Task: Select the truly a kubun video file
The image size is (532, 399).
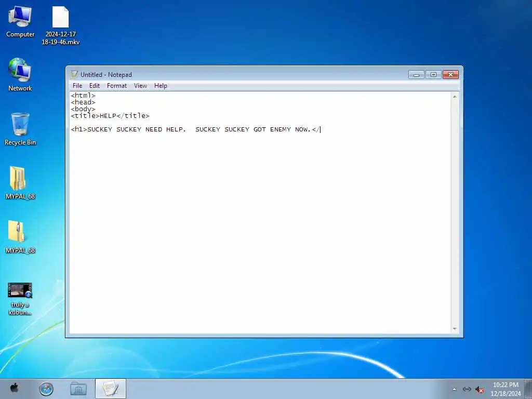Action: 20,299
